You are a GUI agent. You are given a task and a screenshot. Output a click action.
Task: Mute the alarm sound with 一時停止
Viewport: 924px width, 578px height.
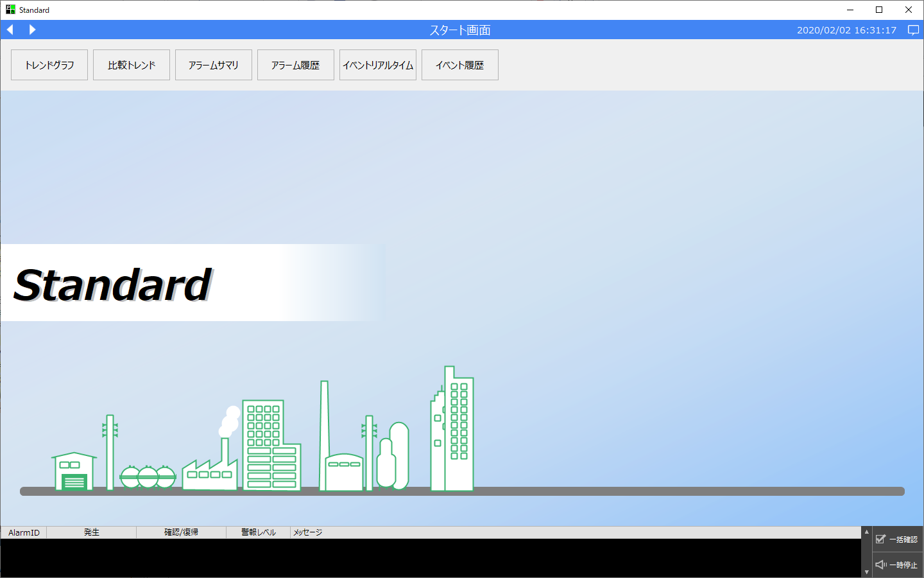pyautogui.click(x=897, y=565)
